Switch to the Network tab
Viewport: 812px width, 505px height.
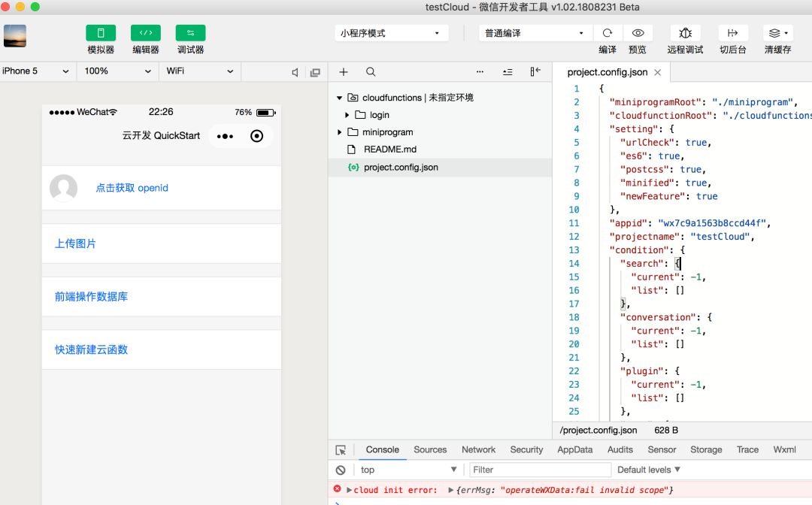[x=478, y=449]
